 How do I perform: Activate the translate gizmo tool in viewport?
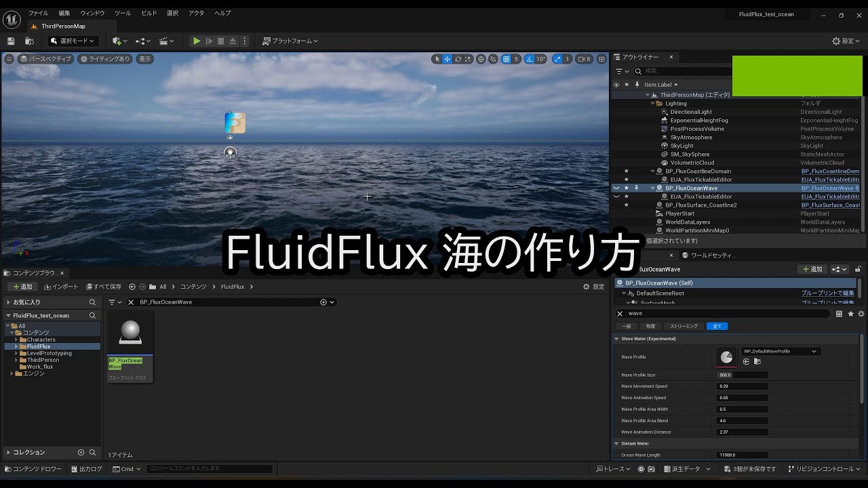(448, 59)
